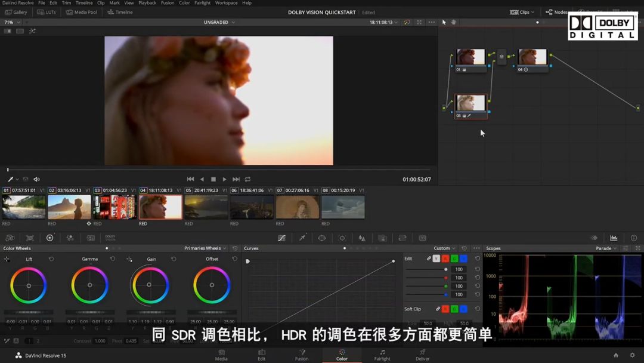644x363 pixels.
Task: Open the Workspace menu
Action: 227,3
